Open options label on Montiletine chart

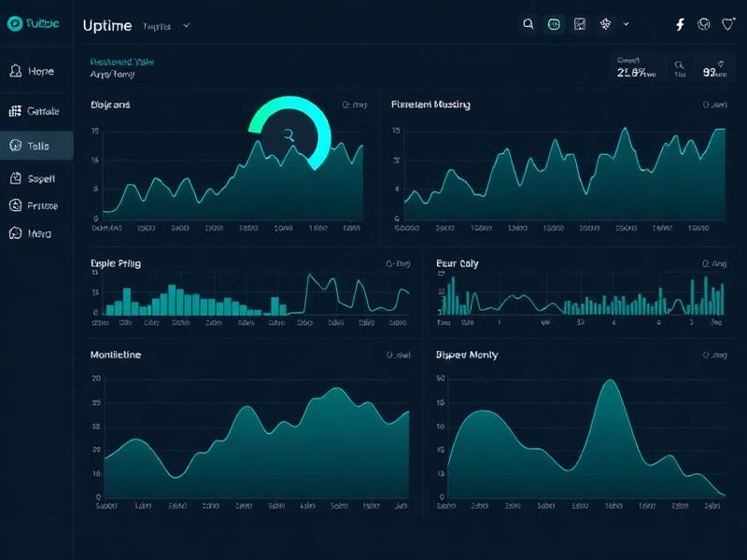pyautogui.click(x=399, y=356)
